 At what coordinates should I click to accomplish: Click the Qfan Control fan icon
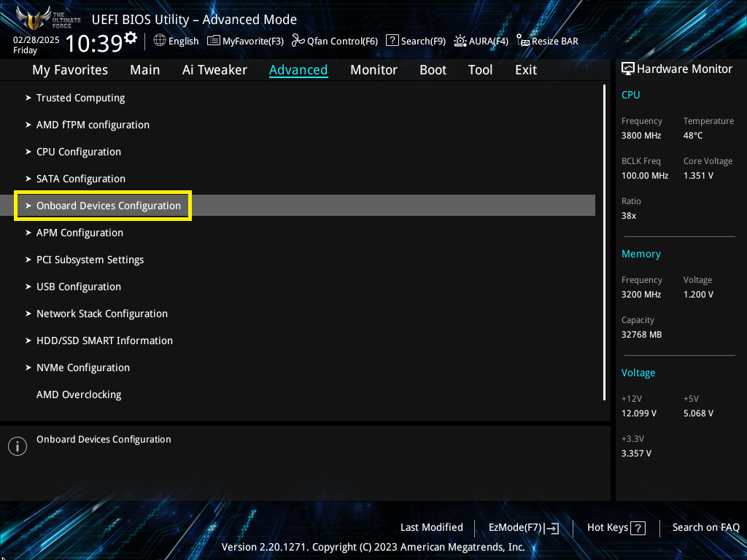pyautogui.click(x=298, y=41)
